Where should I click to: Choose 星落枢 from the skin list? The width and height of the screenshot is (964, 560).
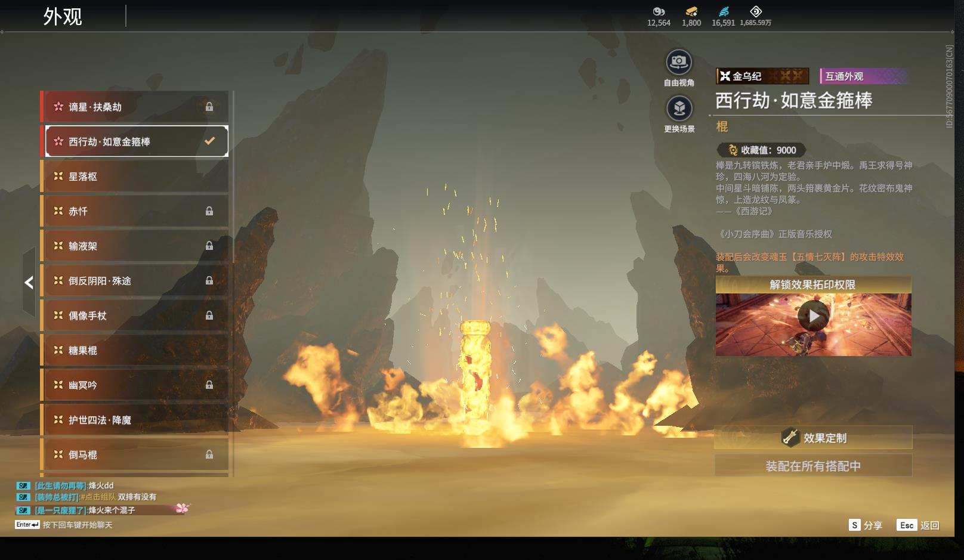[x=134, y=177]
